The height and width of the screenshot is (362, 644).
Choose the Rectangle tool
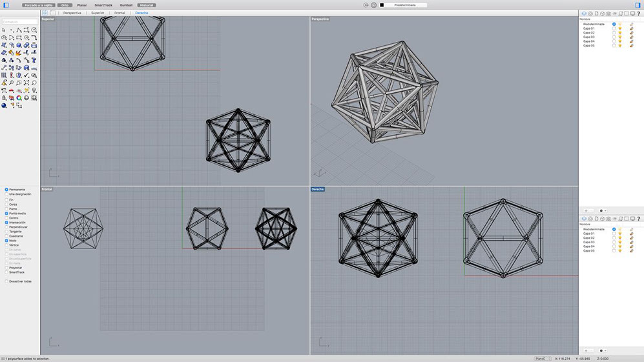pyautogui.click(x=19, y=37)
